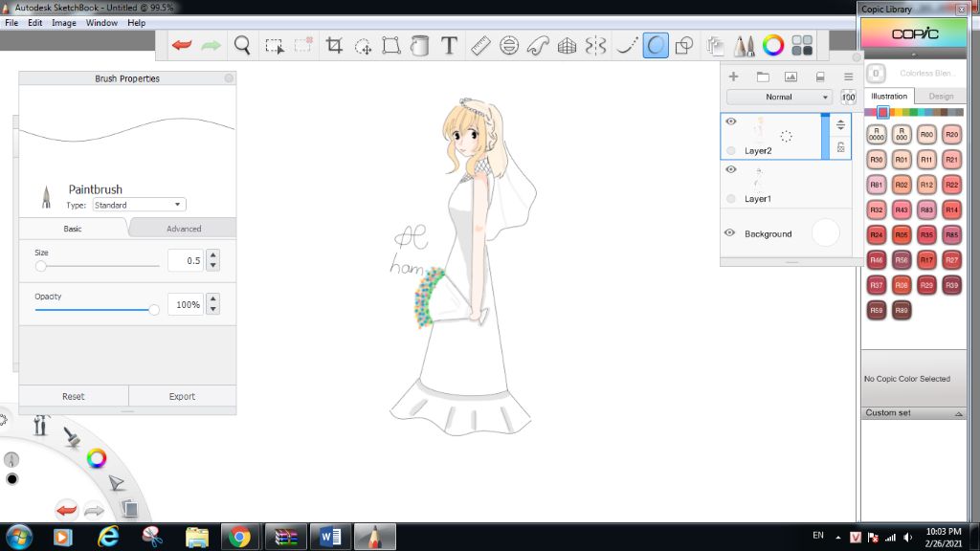Hide Layer1 with its eye icon
Screen dimensions: 980x551
point(730,169)
